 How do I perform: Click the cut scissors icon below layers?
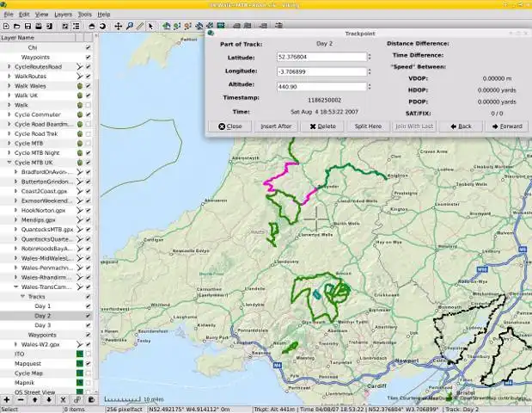(x=63, y=400)
